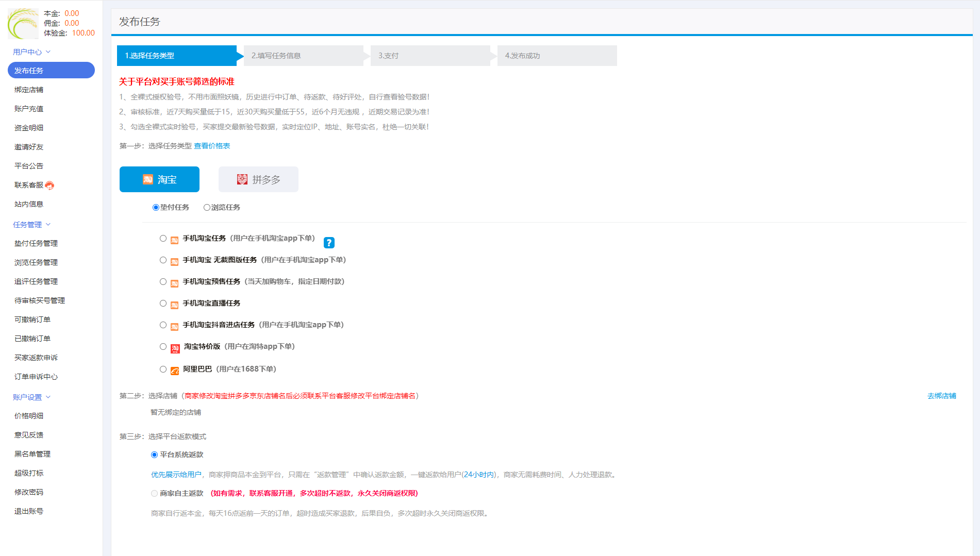Go to 待审核买号管理
Image resolution: width=980 pixels, height=556 pixels.
[x=40, y=300]
